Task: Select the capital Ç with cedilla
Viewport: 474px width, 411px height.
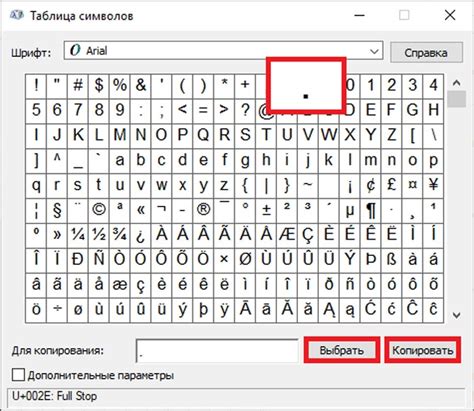Action: pos(308,236)
